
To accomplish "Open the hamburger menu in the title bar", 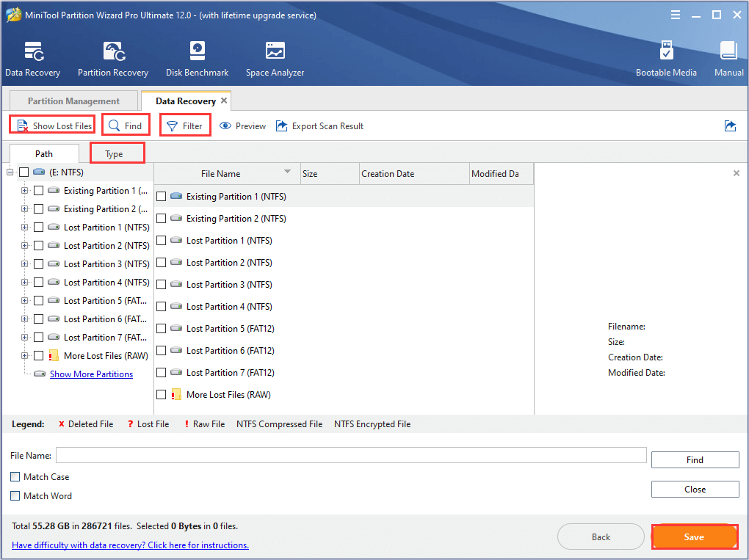I will (x=675, y=15).
